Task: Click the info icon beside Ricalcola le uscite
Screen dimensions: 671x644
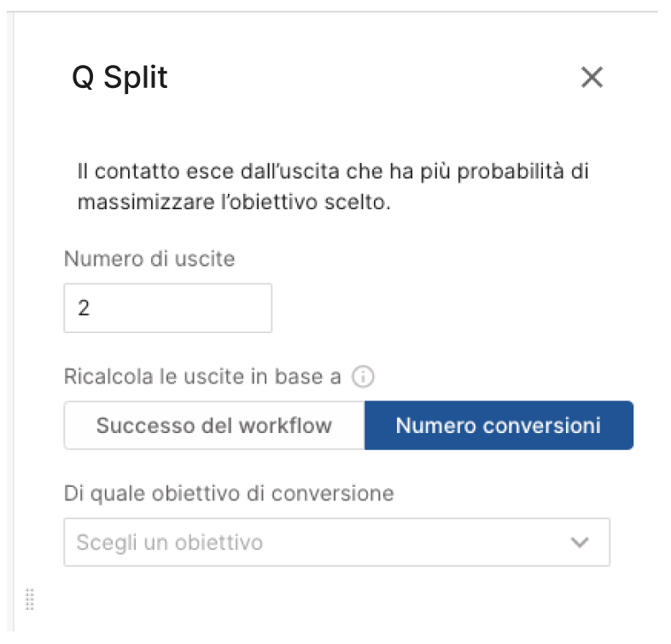Action: pyautogui.click(x=363, y=378)
